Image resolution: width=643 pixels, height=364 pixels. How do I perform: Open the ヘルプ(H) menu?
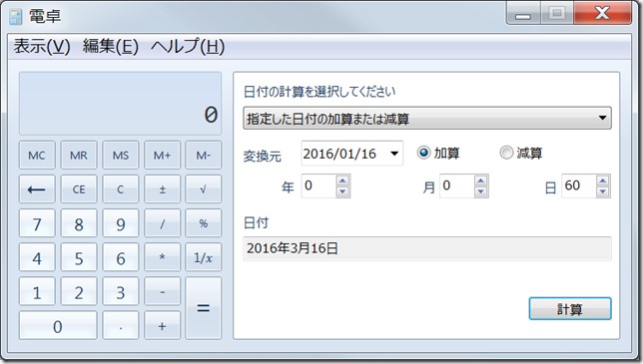click(188, 46)
